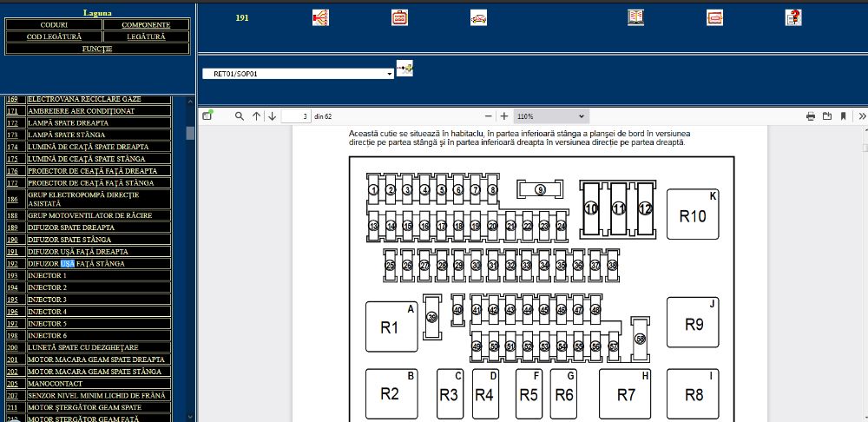868x422 pixels.
Task: Click the component list scrollbar thumb
Action: click(x=190, y=133)
